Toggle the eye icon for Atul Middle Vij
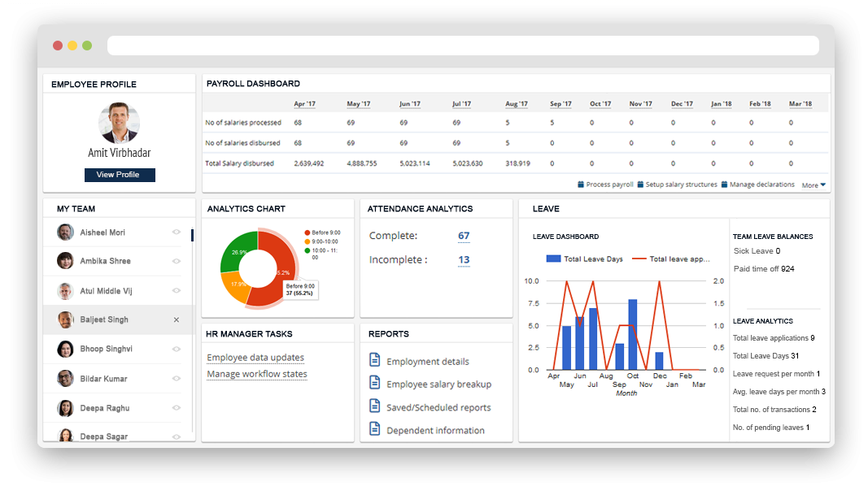The image size is (868, 491). click(x=176, y=290)
